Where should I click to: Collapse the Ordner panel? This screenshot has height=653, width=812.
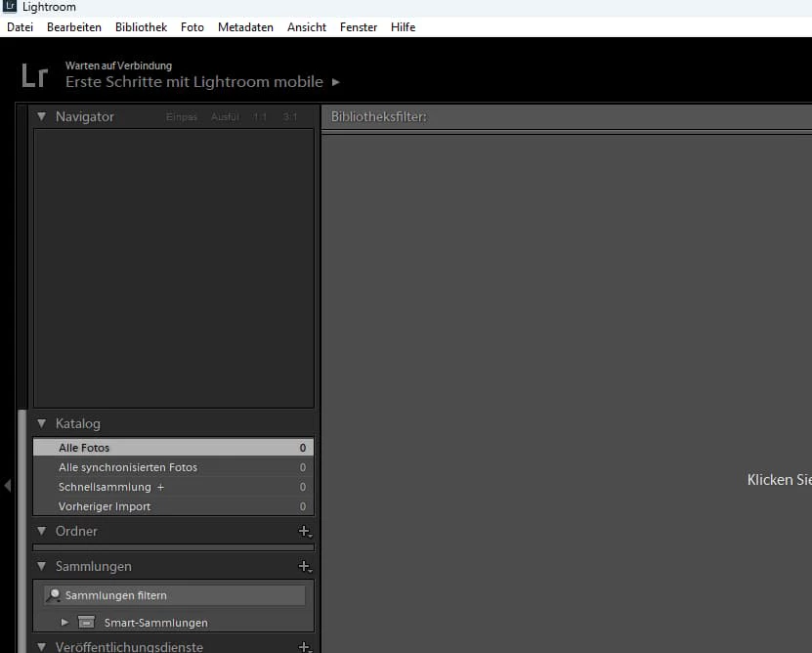[42, 531]
